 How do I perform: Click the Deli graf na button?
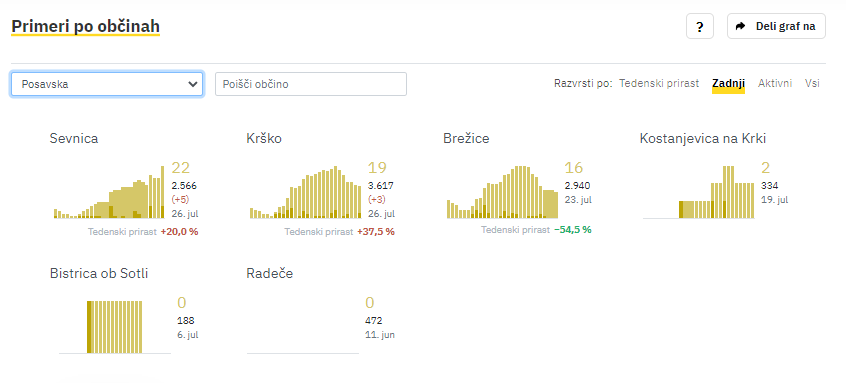coord(776,26)
